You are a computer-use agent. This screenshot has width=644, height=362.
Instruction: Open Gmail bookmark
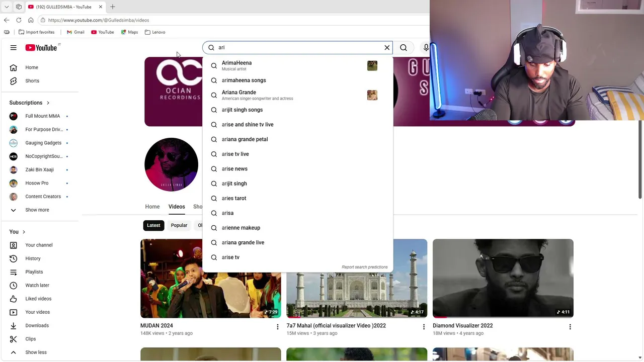(x=75, y=32)
